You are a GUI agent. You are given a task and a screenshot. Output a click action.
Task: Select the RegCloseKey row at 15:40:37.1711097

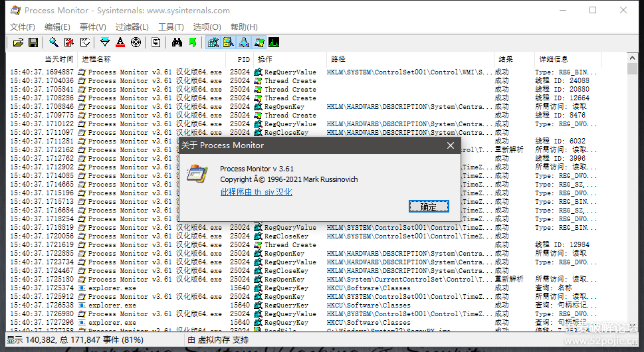[x=304, y=133]
